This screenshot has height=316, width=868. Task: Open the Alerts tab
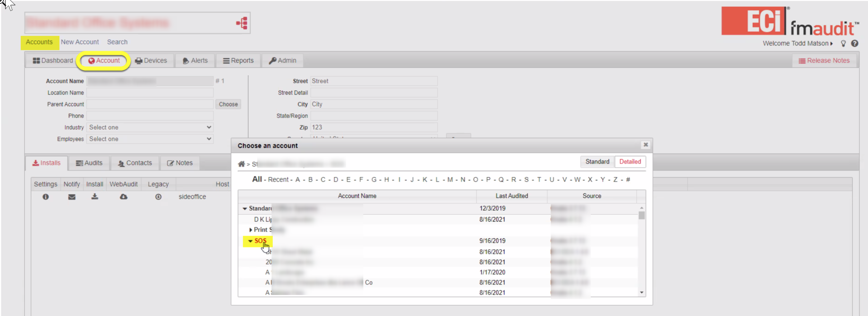pyautogui.click(x=195, y=61)
